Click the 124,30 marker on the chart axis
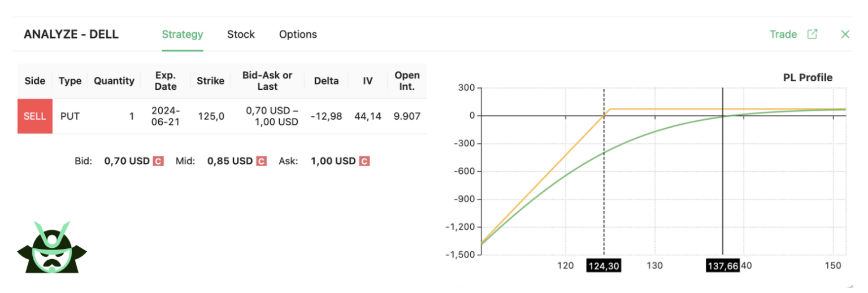This screenshot has height=293, width=868. pyautogui.click(x=604, y=266)
